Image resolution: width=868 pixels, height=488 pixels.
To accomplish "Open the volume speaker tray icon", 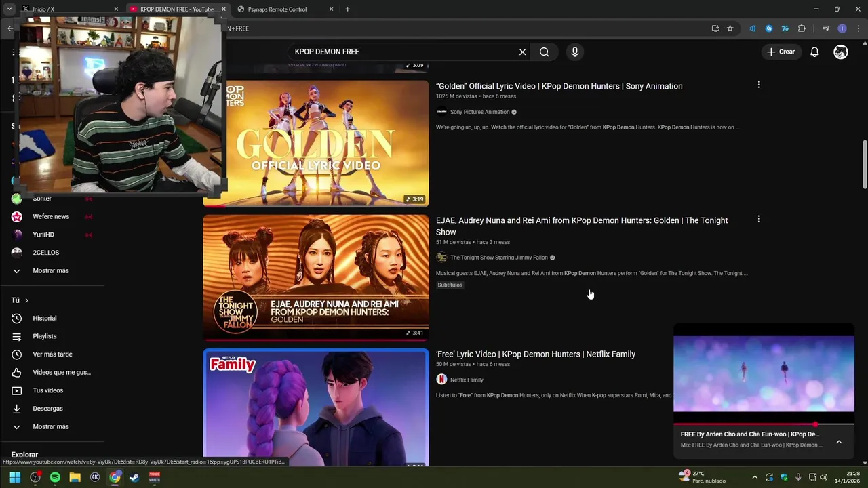I will 824,477.
